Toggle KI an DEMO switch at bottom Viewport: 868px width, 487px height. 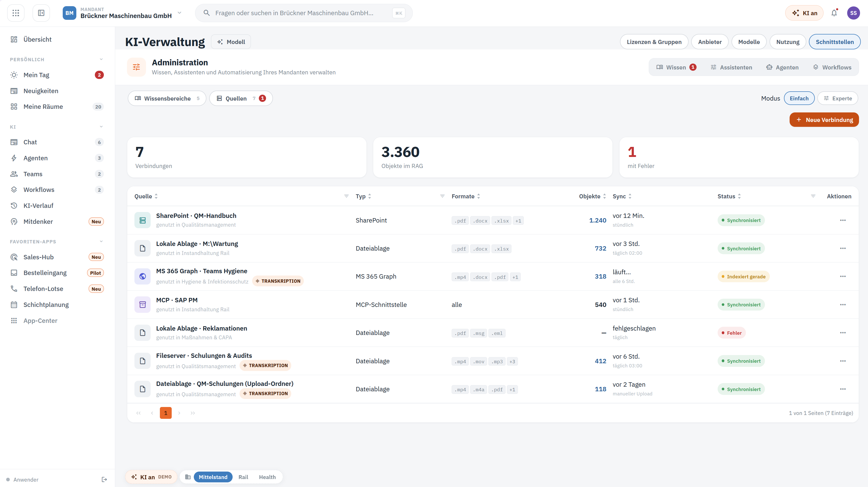click(151, 477)
